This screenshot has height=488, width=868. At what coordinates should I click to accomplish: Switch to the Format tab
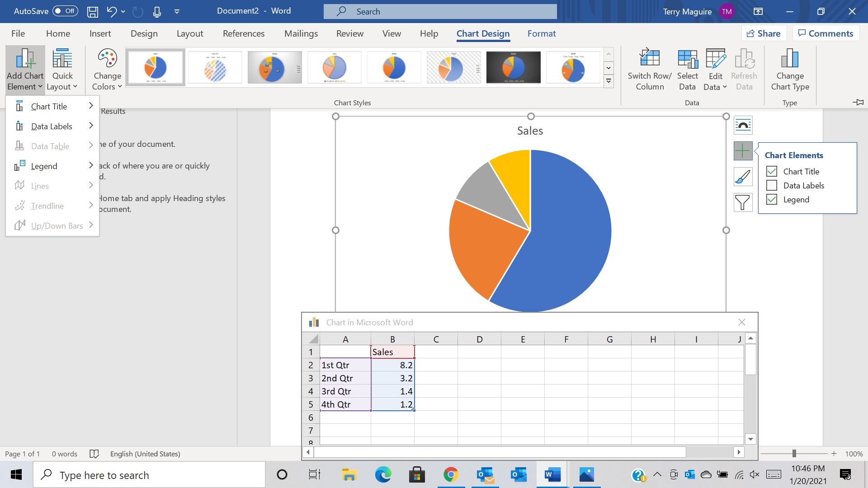(x=541, y=33)
